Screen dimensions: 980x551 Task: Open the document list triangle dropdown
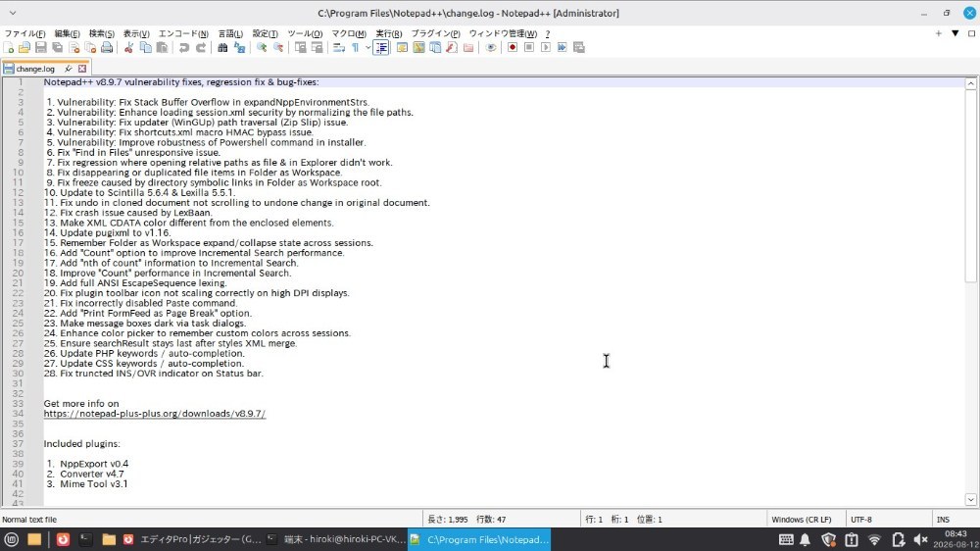955,33
